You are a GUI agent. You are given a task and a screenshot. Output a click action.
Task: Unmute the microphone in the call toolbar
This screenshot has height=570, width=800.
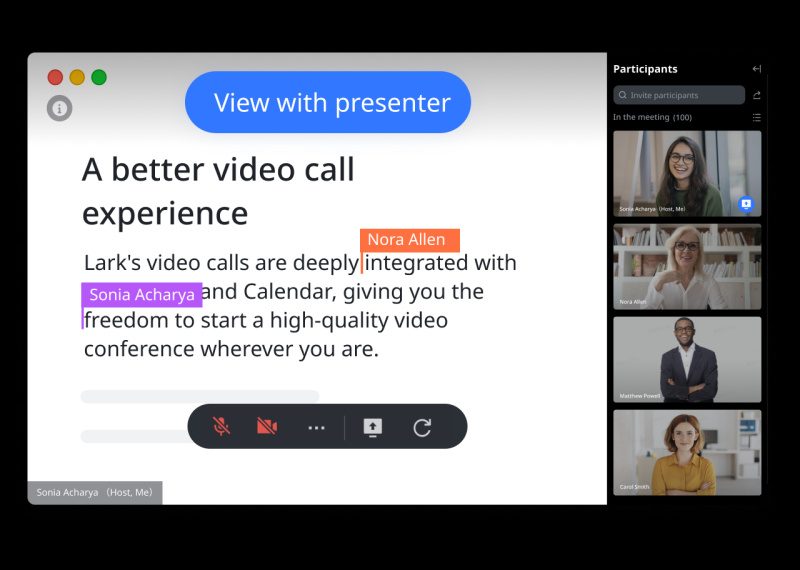pos(222,427)
